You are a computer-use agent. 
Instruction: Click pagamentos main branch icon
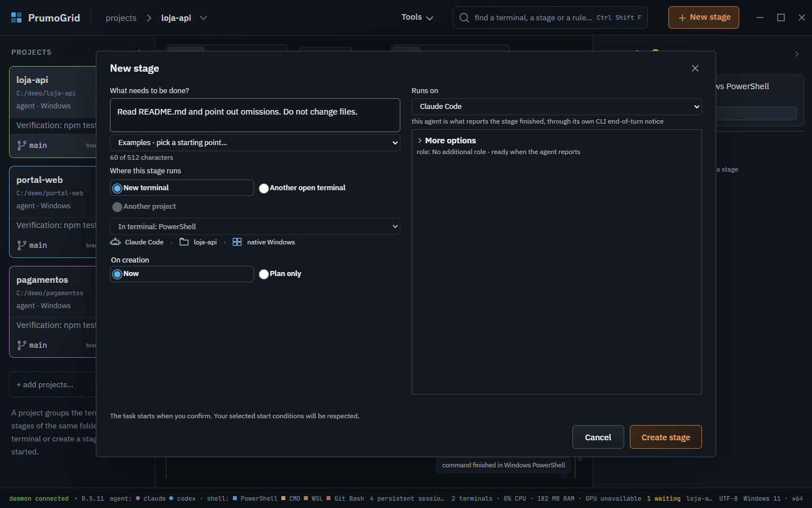pyautogui.click(x=21, y=345)
